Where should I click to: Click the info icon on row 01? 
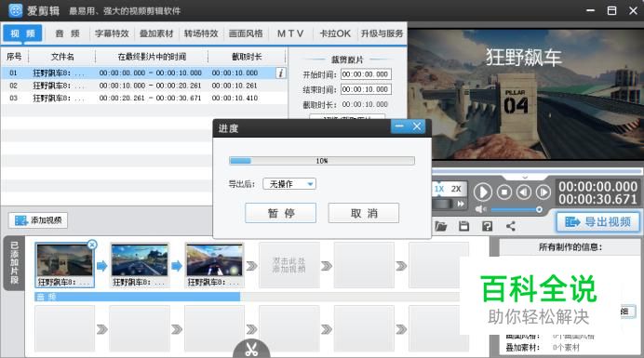click(281, 73)
